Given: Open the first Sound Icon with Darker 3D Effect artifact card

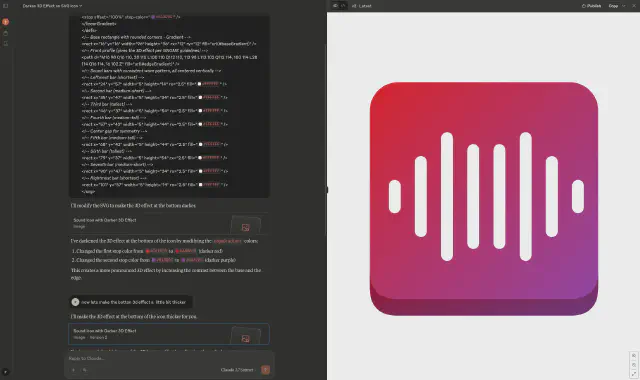Looking at the screenshot, I should point(169,223).
